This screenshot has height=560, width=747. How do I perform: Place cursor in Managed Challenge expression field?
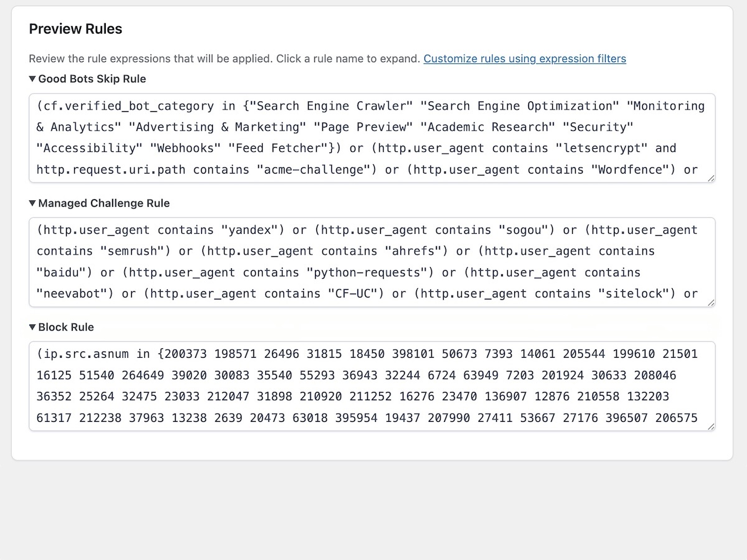(374, 261)
